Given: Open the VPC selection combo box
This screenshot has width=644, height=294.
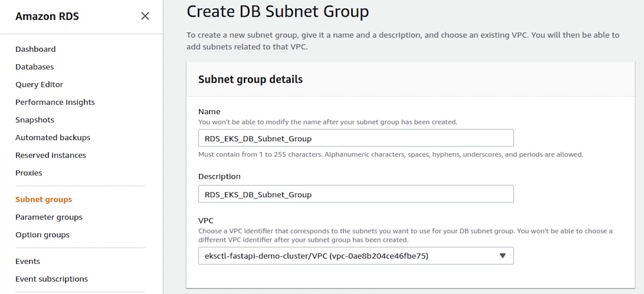Looking at the screenshot, I should (348, 256).
